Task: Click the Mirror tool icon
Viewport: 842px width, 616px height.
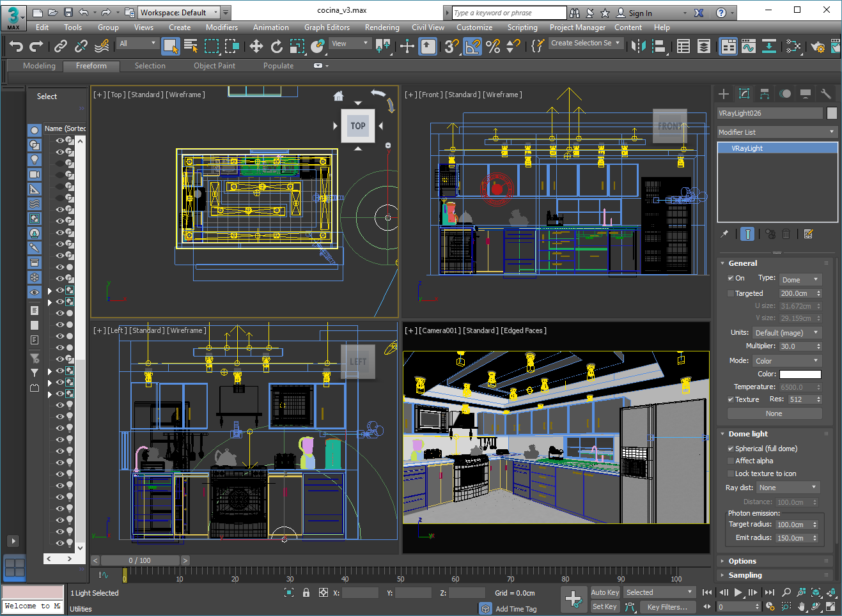Action: (638, 46)
